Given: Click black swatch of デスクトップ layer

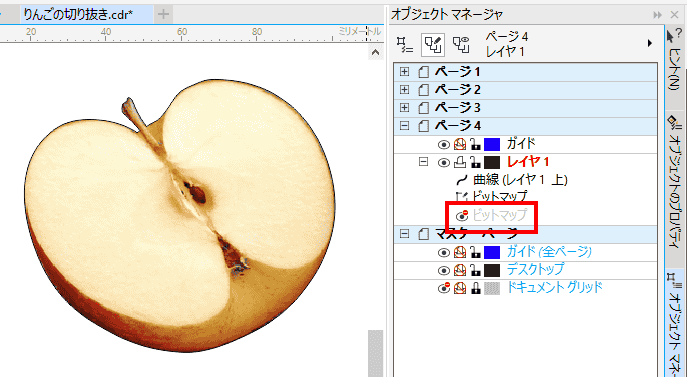Looking at the screenshot, I should (x=492, y=270).
